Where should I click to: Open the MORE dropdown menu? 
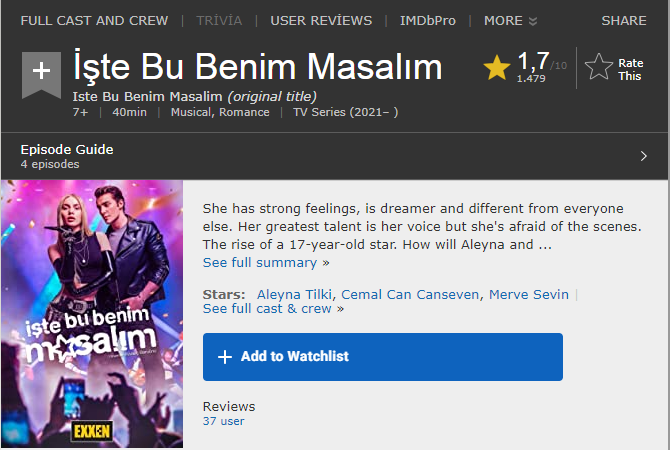coord(510,20)
